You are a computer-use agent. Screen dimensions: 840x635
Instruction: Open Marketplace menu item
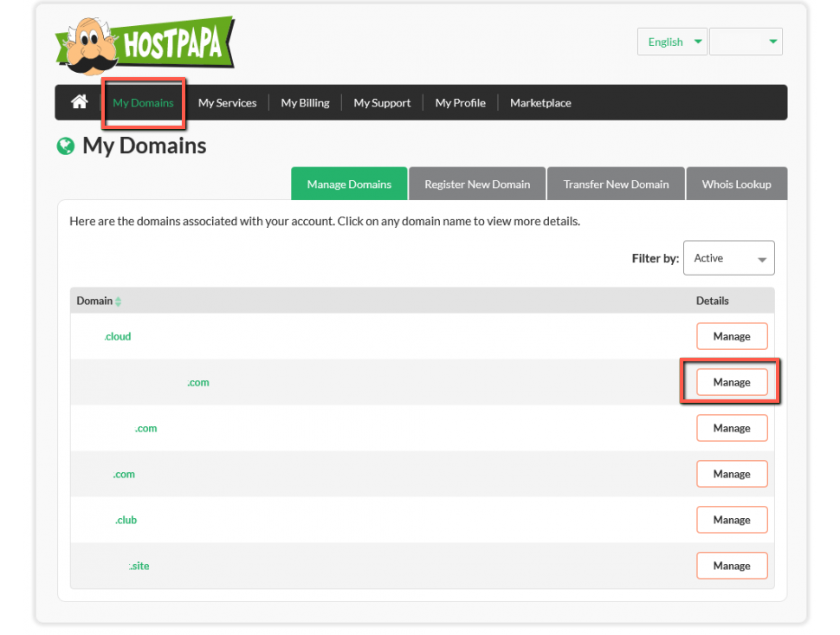pos(540,103)
